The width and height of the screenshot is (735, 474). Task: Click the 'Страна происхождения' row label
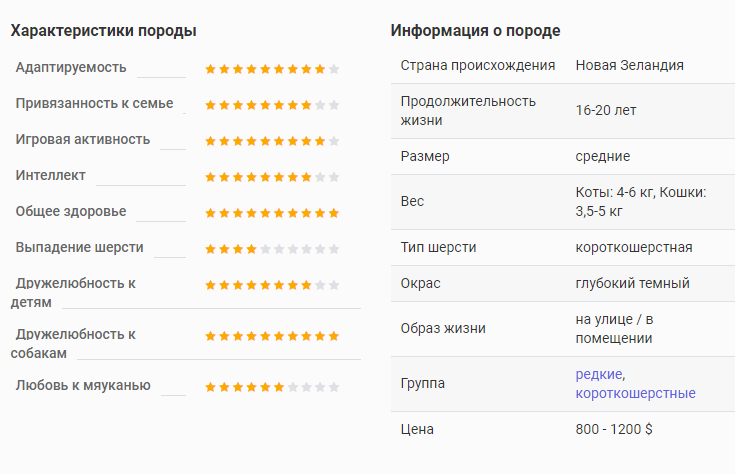tap(478, 65)
